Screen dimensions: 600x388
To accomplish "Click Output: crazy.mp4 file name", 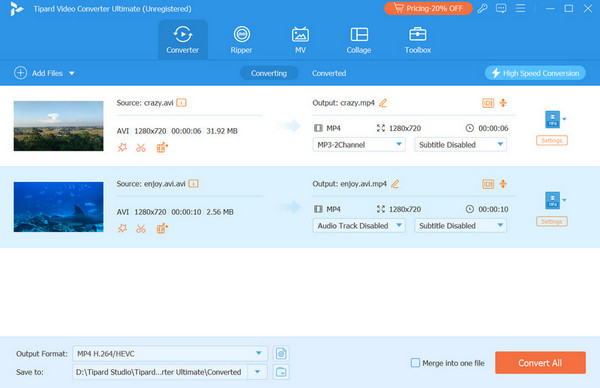I will tap(343, 103).
